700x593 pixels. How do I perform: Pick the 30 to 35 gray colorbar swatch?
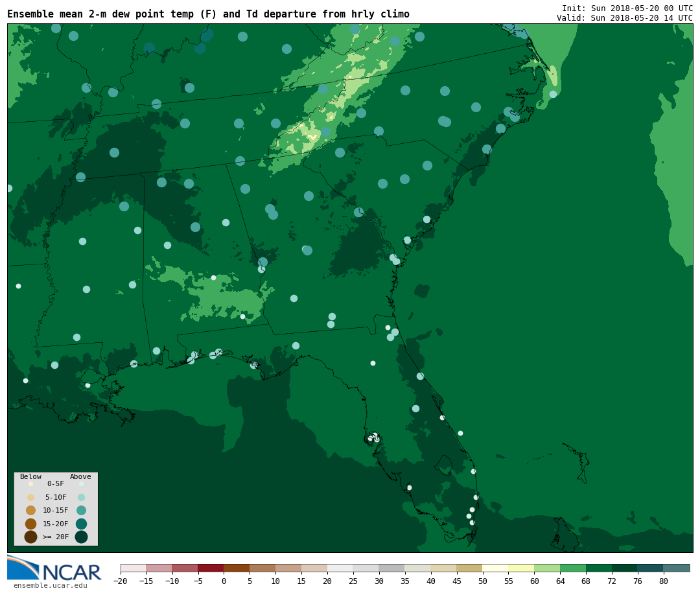392,568
